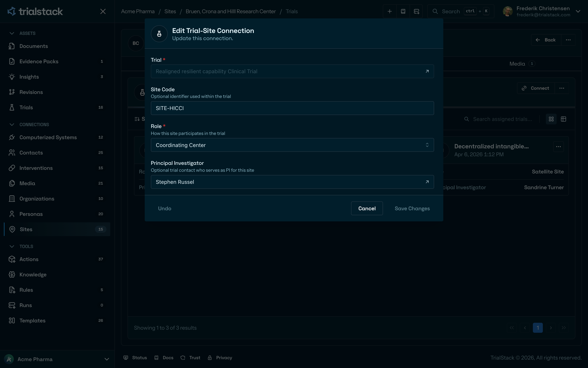Collapse the TOOLS section
This screenshot has width=588, height=368.
click(x=12, y=246)
